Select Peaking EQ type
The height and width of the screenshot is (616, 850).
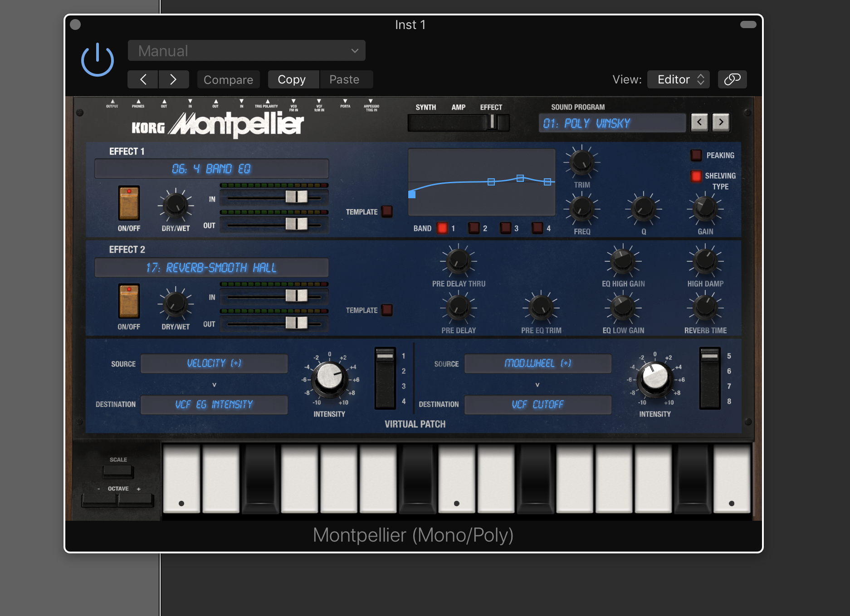[696, 155]
